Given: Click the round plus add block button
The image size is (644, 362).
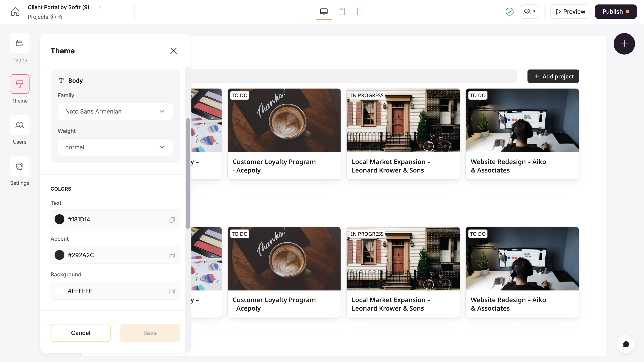Looking at the screenshot, I should tap(624, 44).
